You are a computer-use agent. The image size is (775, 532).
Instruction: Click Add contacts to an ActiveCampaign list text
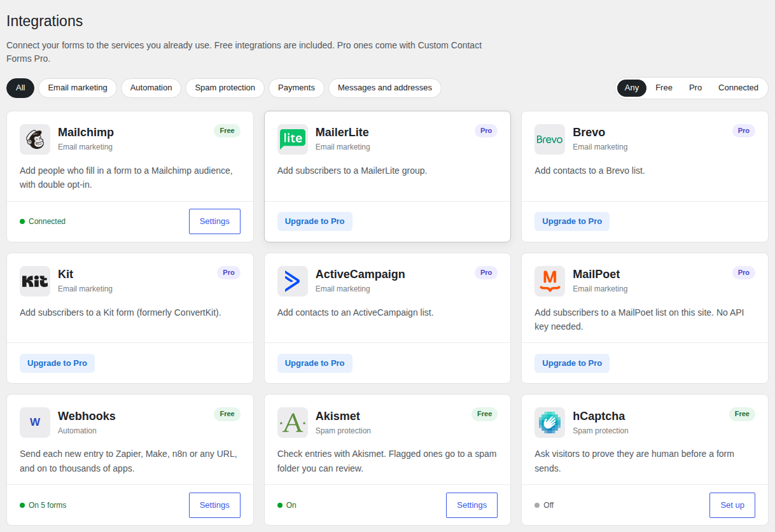355,312
